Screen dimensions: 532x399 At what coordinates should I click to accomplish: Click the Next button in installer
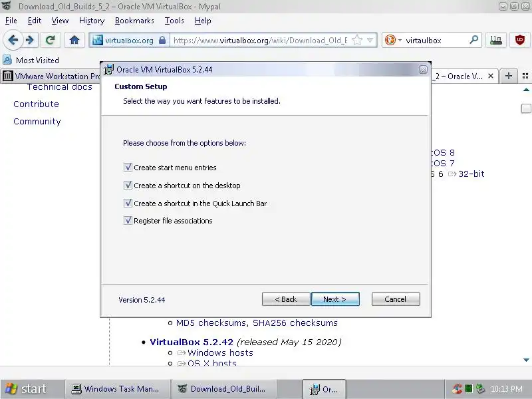335,299
